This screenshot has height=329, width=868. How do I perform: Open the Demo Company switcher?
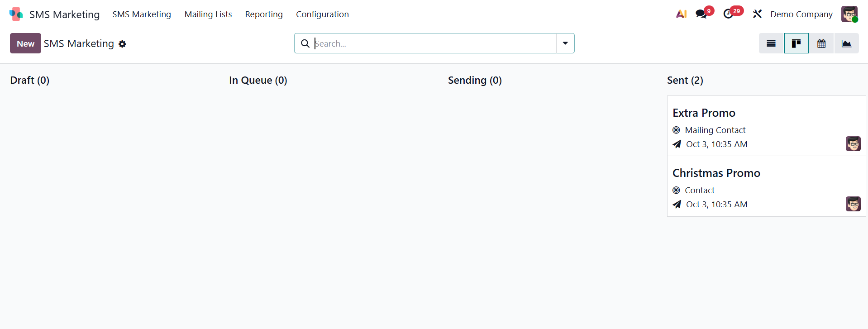click(801, 14)
